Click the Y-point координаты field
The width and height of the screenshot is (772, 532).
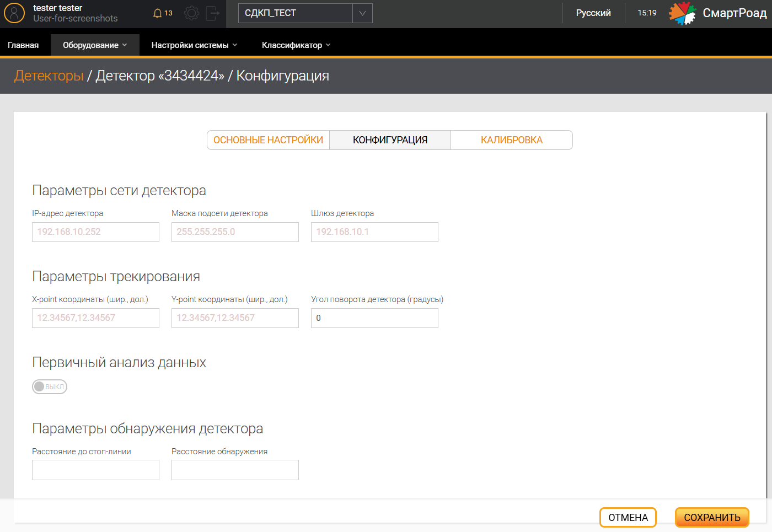pos(235,318)
